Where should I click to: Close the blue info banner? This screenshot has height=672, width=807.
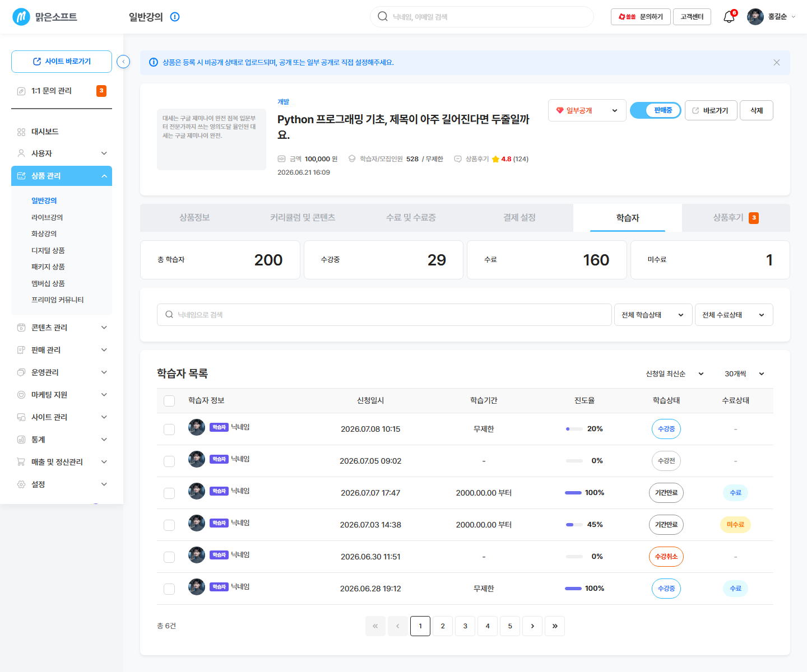click(777, 63)
